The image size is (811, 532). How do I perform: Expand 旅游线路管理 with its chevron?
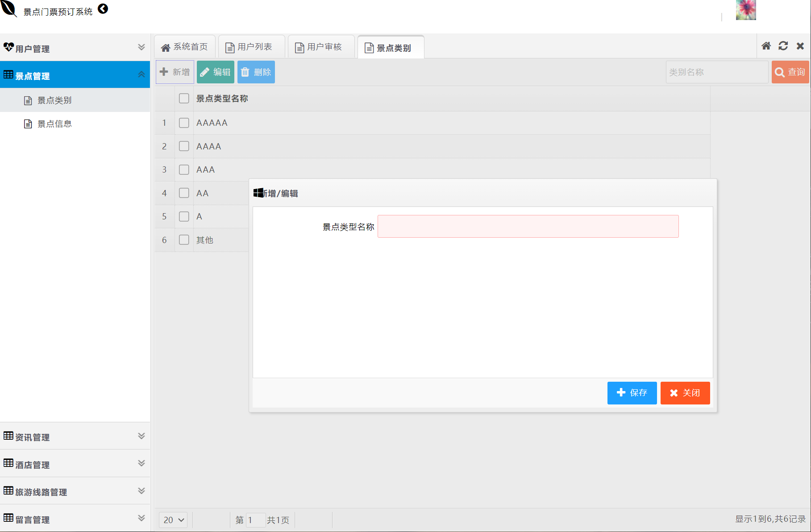[141, 491]
